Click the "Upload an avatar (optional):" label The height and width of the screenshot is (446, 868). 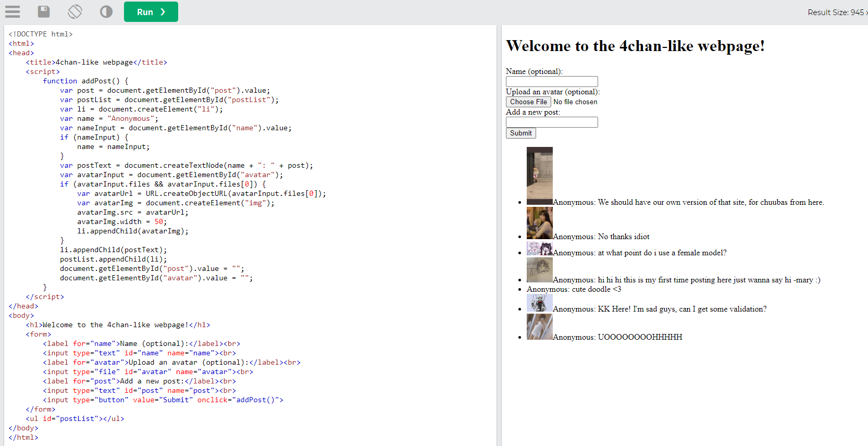(553, 92)
